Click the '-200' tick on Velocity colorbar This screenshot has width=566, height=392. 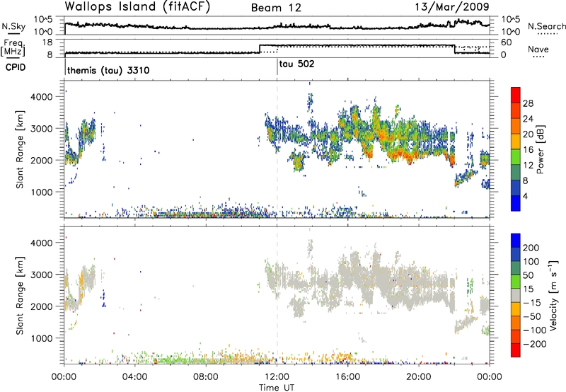click(x=535, y=344)
